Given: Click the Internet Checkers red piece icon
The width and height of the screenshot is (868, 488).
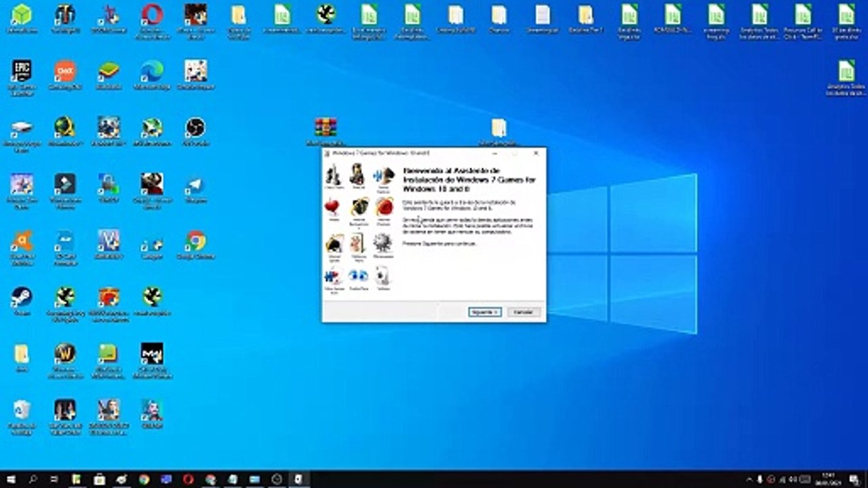Looking at the screenshot, I should coord(384,206).
